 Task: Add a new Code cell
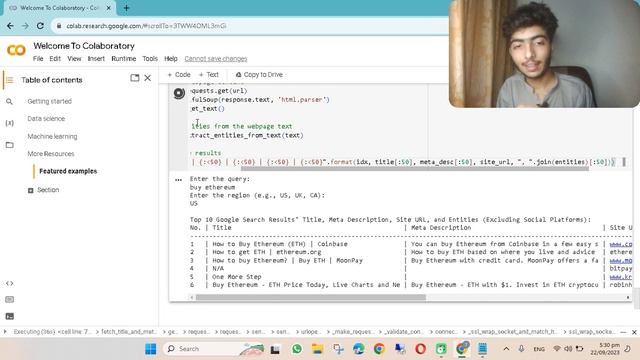(x=179, y=75)
